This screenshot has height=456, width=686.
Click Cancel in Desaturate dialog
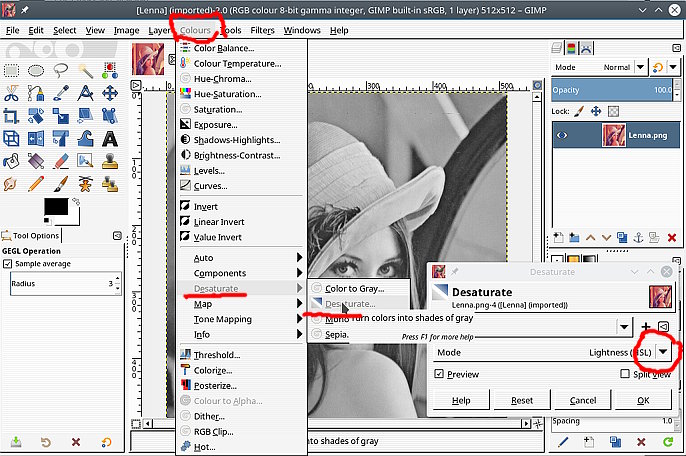click(583, 400)
